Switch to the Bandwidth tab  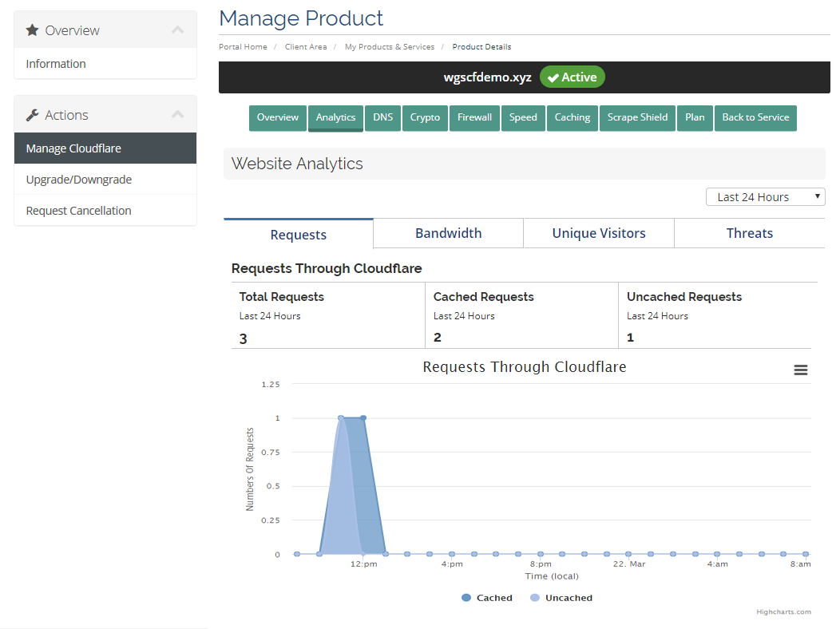pos(448,233)
